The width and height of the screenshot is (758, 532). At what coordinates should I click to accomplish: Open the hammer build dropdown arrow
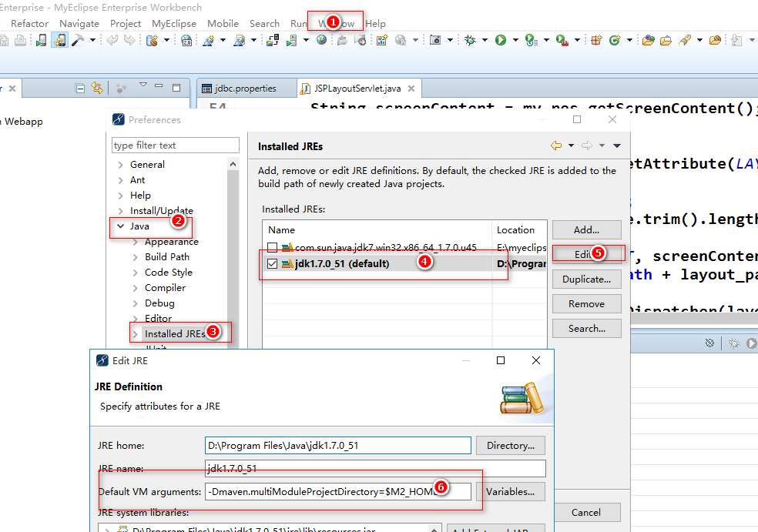tap(92, 40)
